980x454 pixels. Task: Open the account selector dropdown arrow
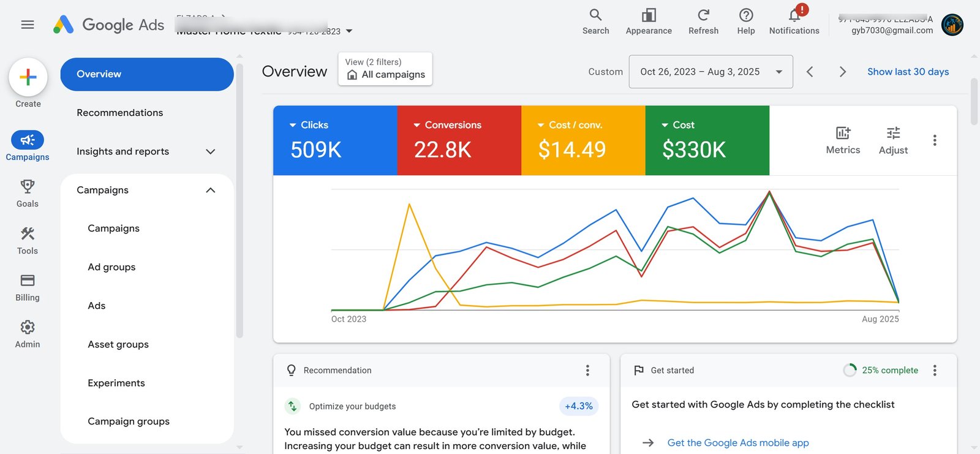tap(349, 31)
